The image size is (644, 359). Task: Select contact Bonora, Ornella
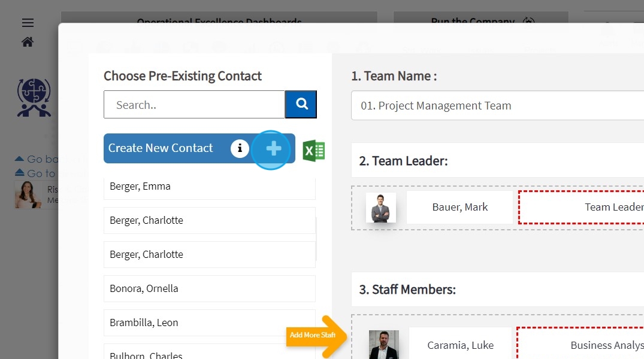210,288
